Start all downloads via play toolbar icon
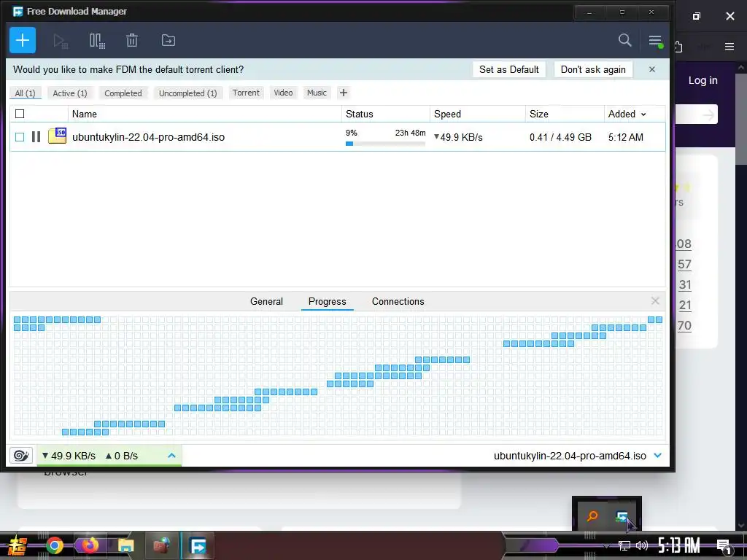This screenshot has height=560, width=747. tap(61, 41)
